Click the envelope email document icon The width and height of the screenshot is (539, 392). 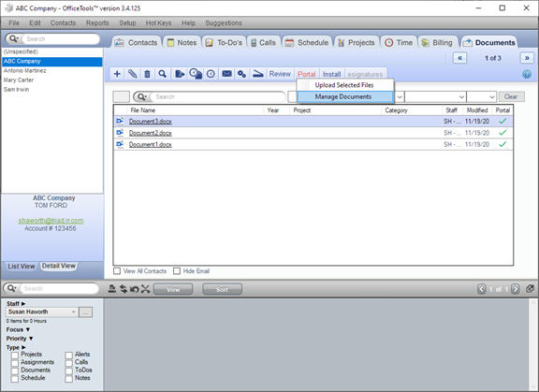pyautogui.click(x=226, y=74)
